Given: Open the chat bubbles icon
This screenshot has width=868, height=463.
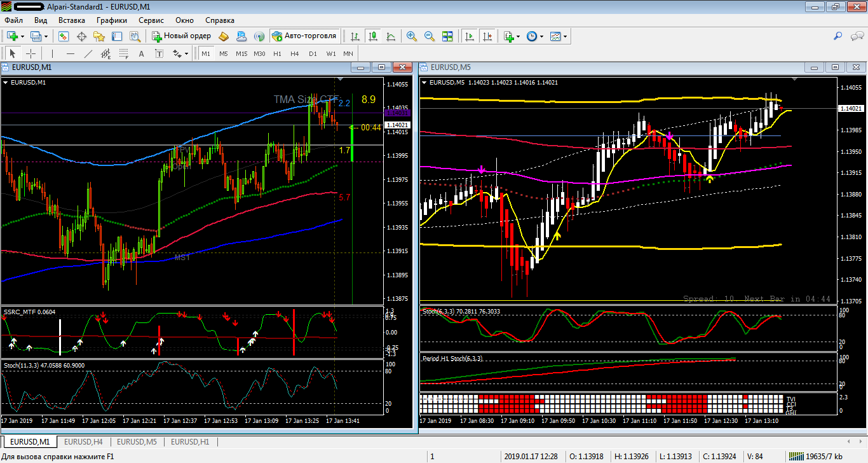Looking at the screenshot, I should tap(856, 36).
